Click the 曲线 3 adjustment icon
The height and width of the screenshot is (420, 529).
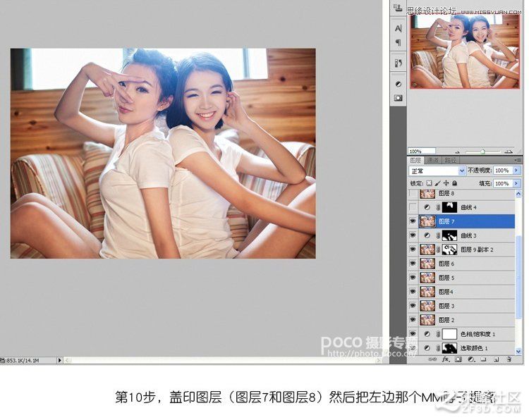[x=427, y=235]
